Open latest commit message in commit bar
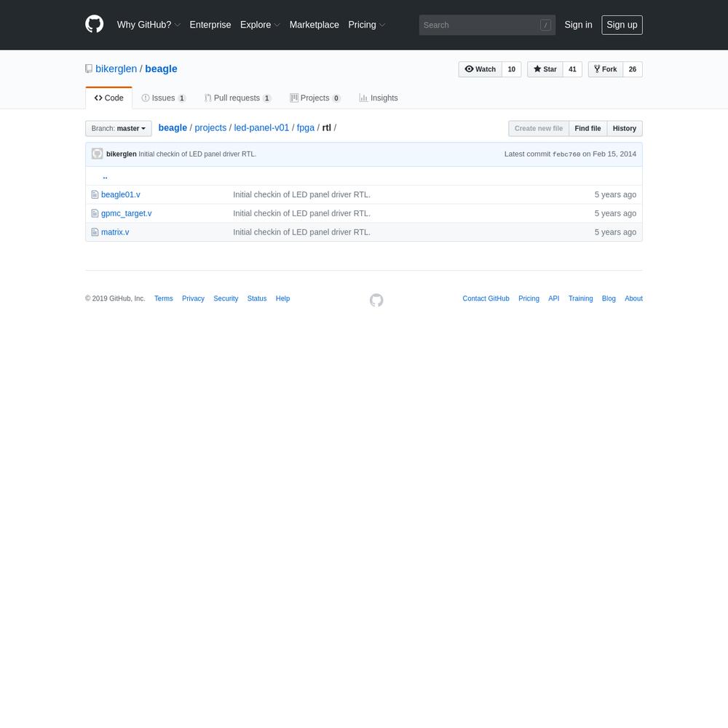728x728 pixels. (197, 154)
